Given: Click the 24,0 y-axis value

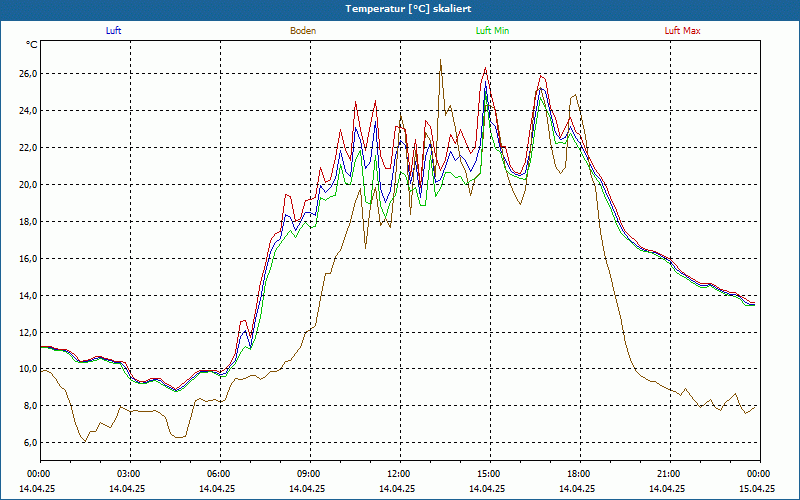Looking at the screenshot, I should [28, 111].
